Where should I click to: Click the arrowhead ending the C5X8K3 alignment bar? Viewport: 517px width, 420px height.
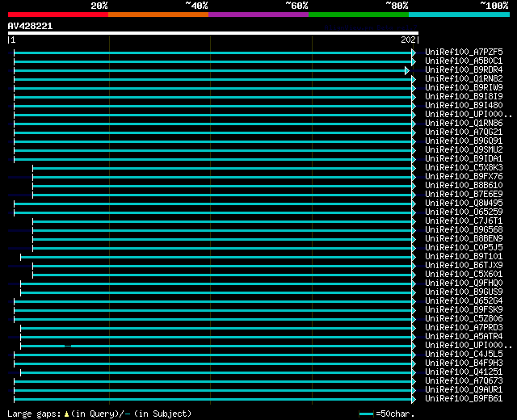coord(414,169)
